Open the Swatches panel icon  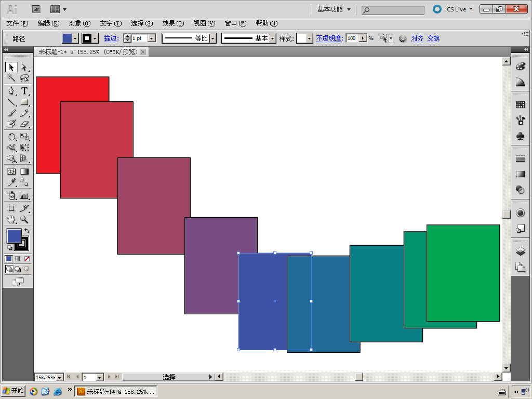tap(520, 105)
